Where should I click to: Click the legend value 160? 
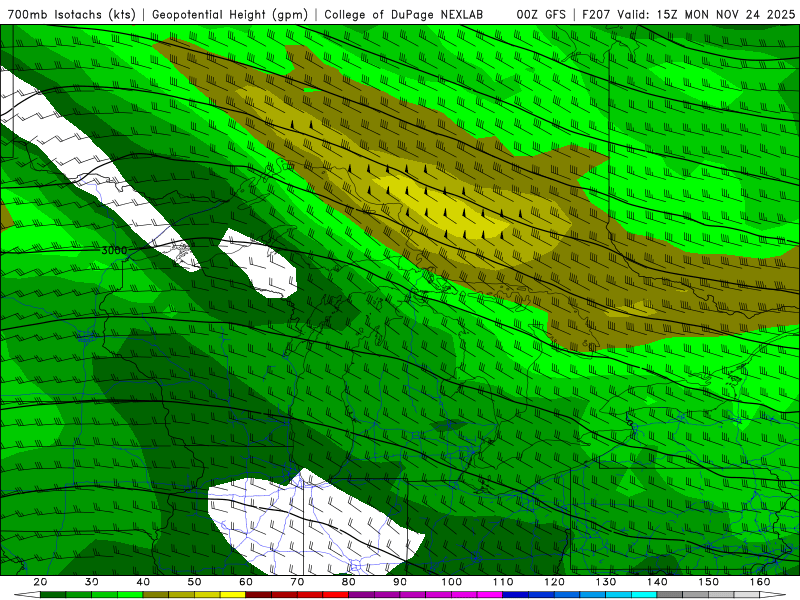tap(760, 582)
